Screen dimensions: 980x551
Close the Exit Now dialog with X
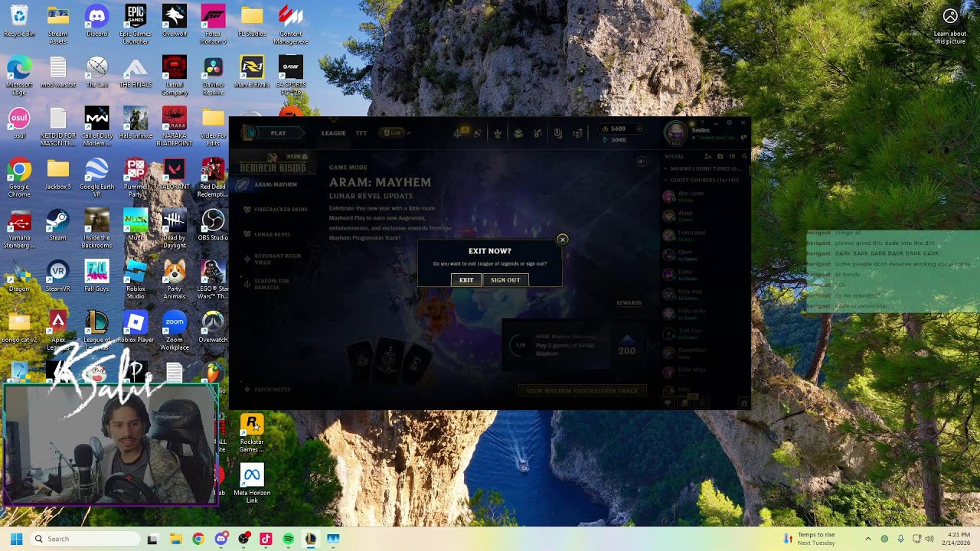coord(562,240)
